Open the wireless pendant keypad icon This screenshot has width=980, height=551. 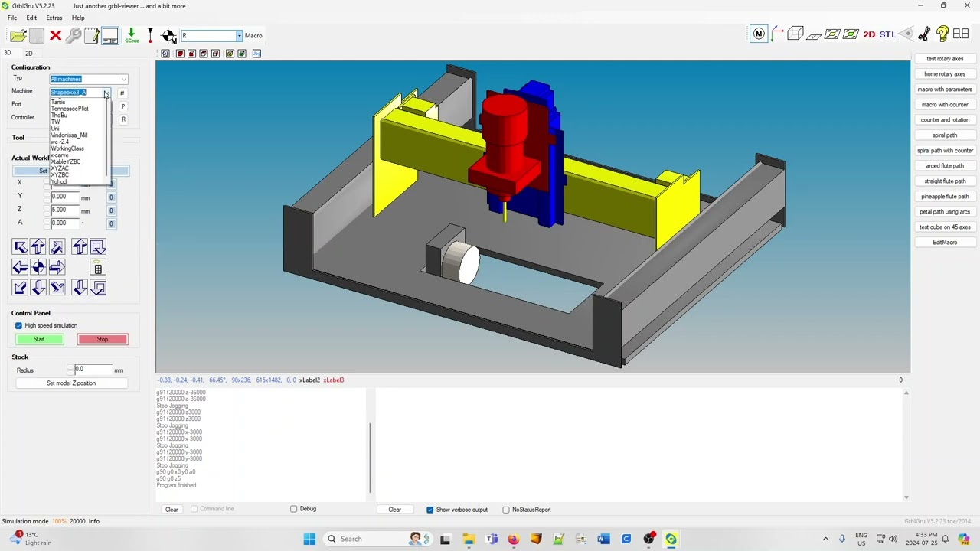point(97,268)
